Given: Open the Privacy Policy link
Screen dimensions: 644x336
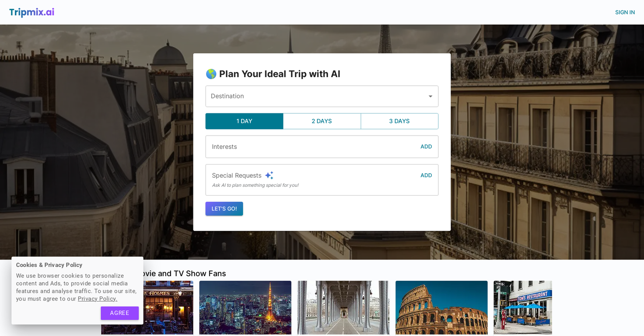Looking at the screenshot, I should [97, 298].
